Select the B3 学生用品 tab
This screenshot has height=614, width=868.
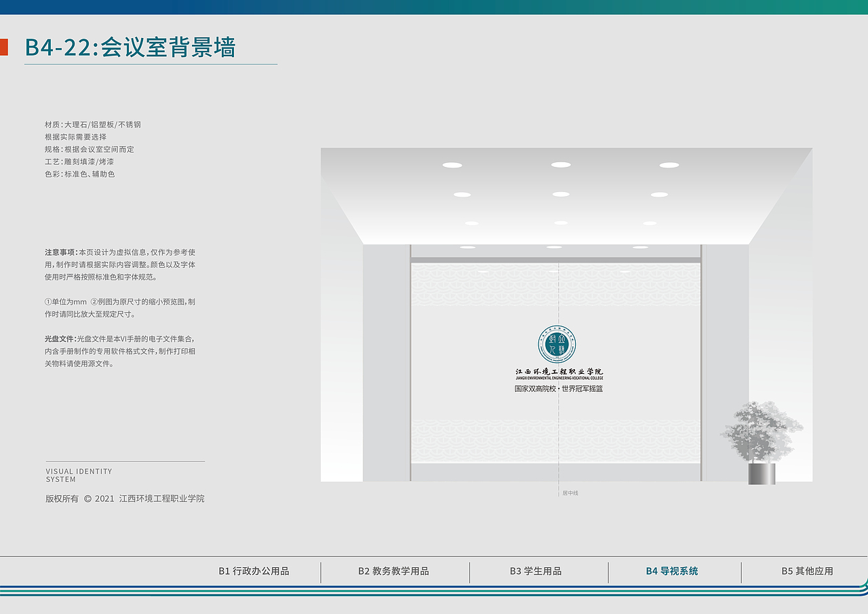pos(536,571)
